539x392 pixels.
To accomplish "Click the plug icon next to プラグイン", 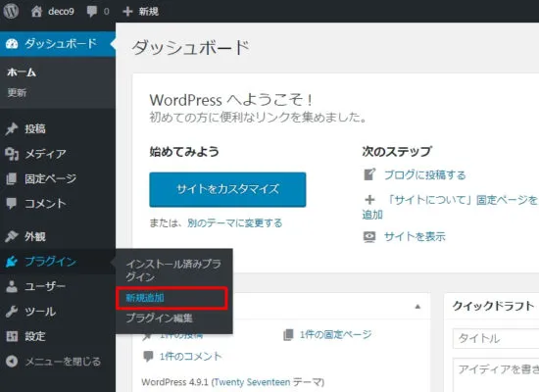I will [x=12, y=262].
